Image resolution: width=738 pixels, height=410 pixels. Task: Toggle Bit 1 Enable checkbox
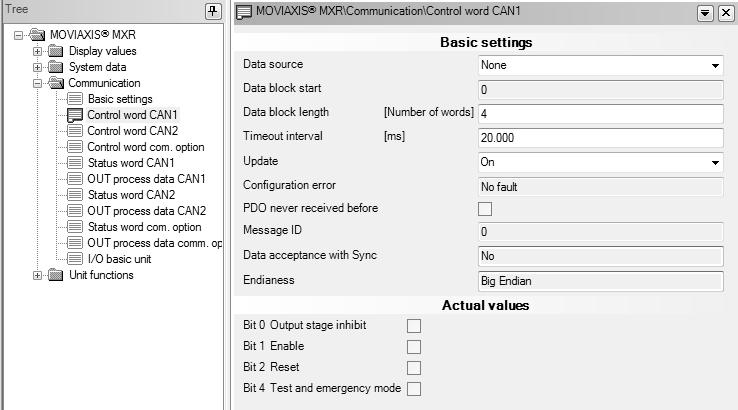click(414, 347)
